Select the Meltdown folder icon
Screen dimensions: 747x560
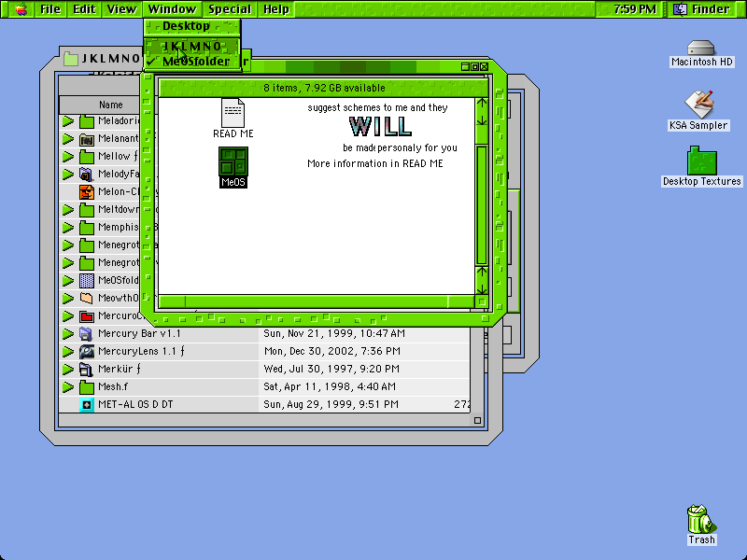coord(87,209)
